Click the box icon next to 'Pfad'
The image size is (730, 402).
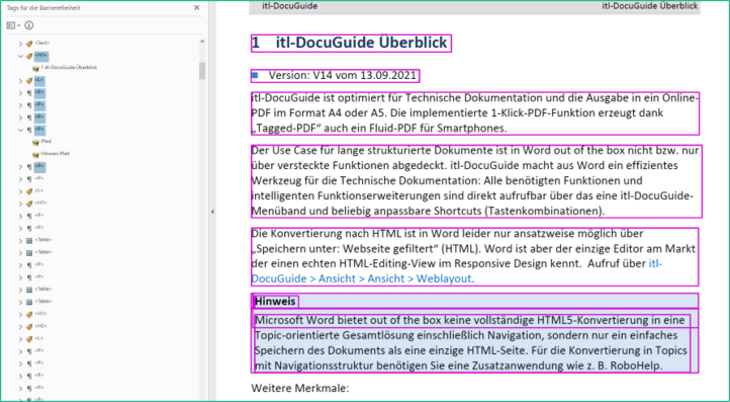pyautogui.click(x=35, y=142)
